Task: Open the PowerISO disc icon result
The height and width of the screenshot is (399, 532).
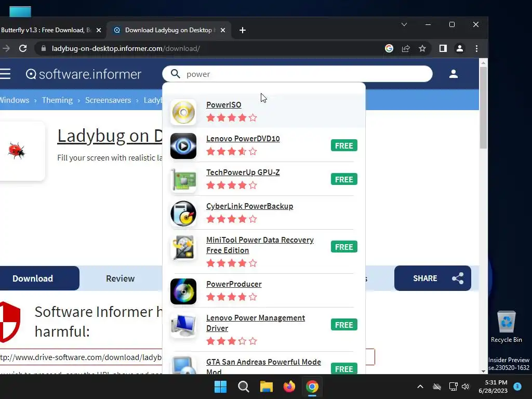Action: pyautogui.click(x=183, y=112)
